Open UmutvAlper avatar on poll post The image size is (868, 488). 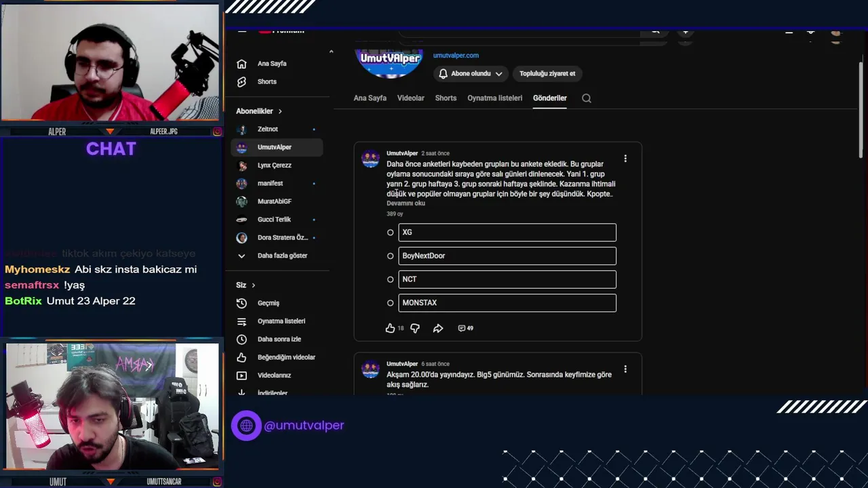point(370,159)
